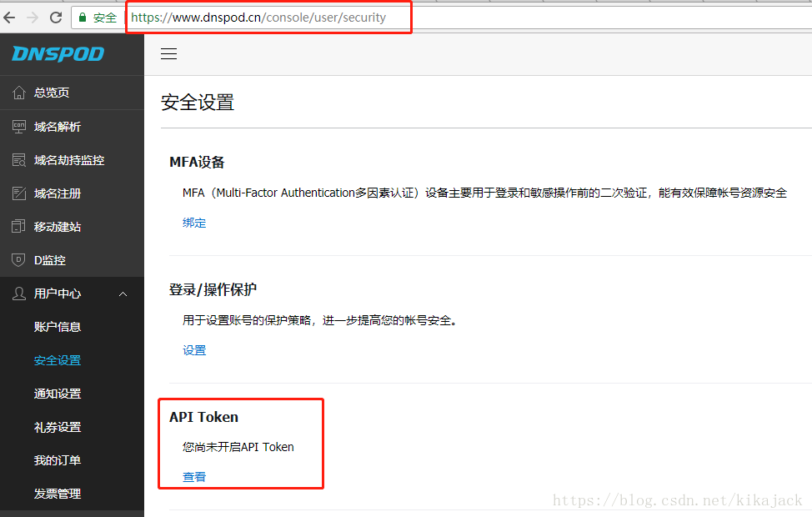Screen dimensions: 812x517
Task: Click the shield icon beside D监控
Action: coord(18,260)
